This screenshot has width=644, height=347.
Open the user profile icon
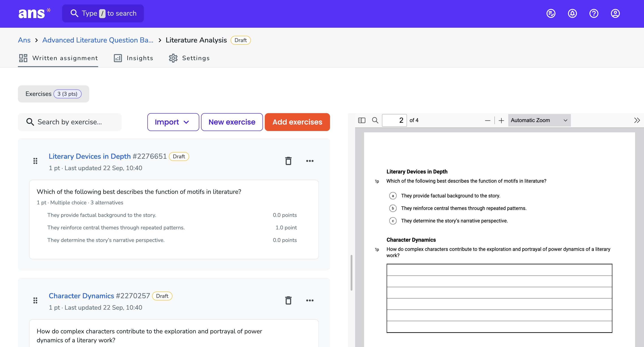[615, 13]
